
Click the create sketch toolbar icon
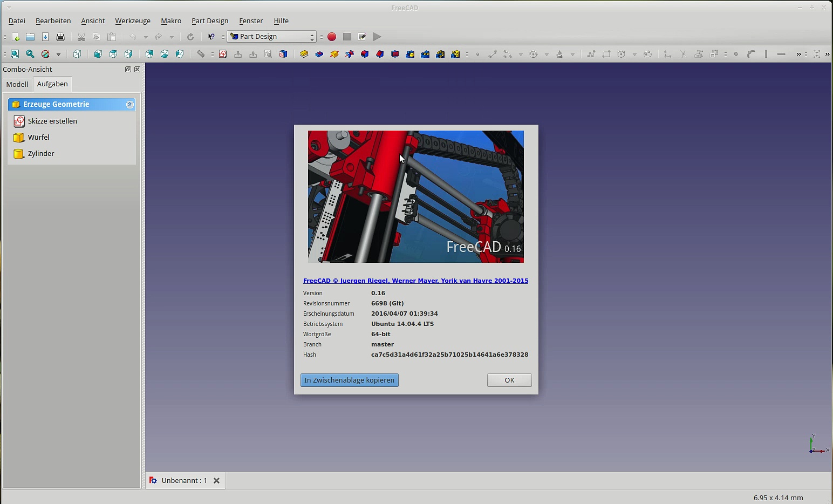(x=223, y=54)
